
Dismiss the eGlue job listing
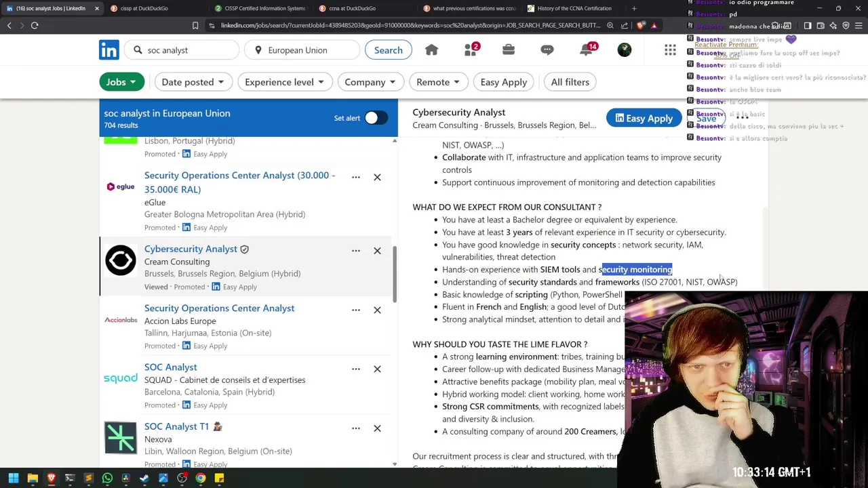(377, 177)
